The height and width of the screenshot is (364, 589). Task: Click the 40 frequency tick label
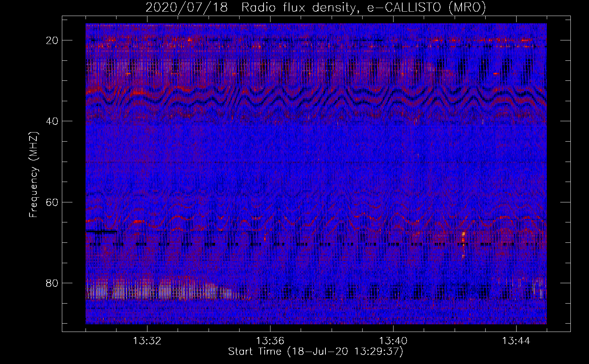point(52,121)
